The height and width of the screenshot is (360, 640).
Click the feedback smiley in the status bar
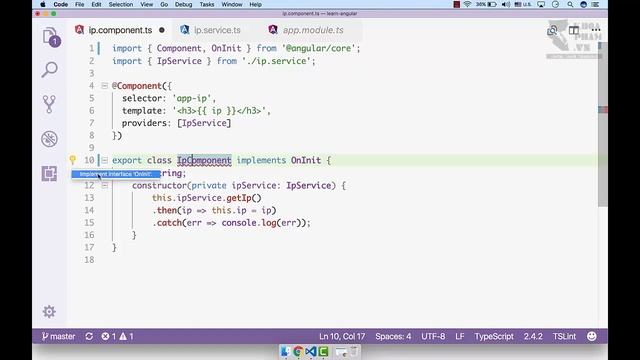click(x=591, y=336)
